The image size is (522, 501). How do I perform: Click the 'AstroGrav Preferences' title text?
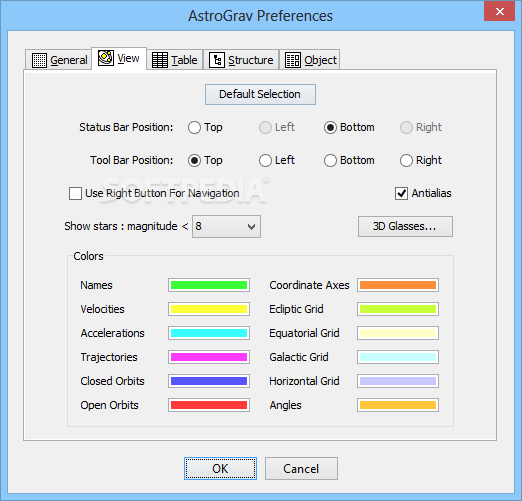pyautogui.click(x=261, y=16)
